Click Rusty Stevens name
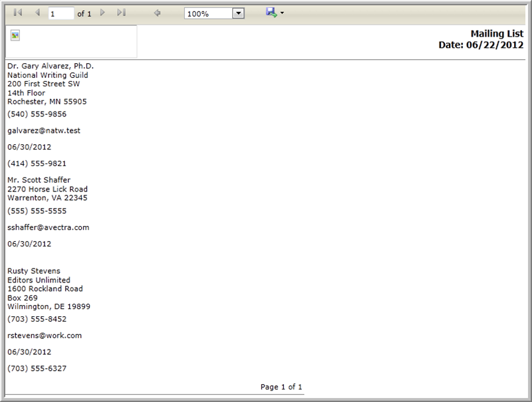This screenshot has width=532, height=402. pyautogui.click(x=34, y=271)
